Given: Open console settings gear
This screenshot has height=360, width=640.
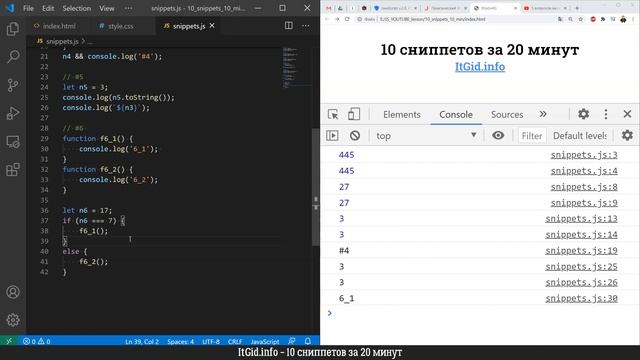Looking at the screenshot, I should 627,135.
